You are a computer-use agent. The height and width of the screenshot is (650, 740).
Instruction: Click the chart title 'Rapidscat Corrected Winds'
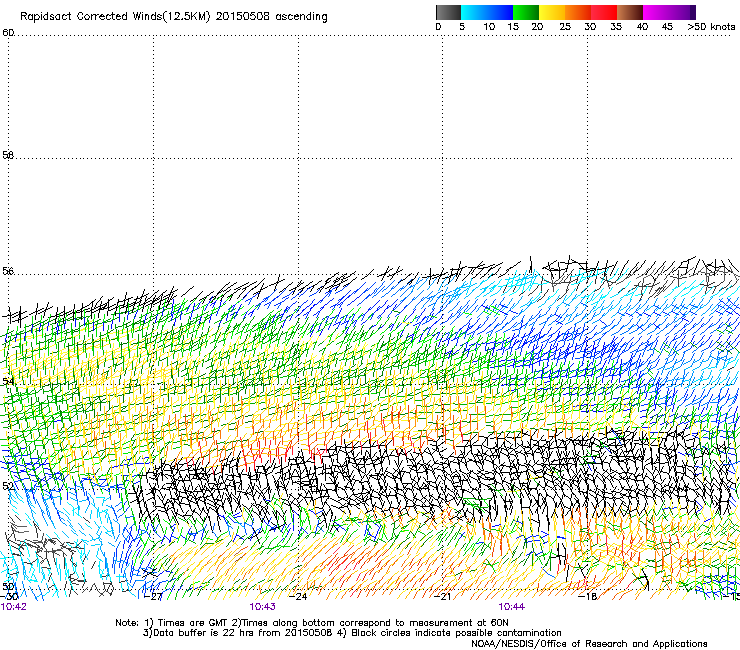90,17
